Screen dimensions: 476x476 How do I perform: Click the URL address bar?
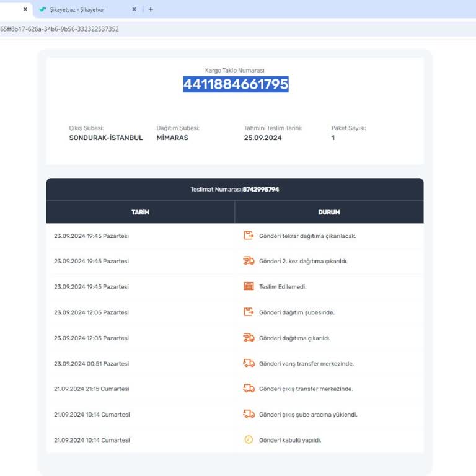238,29
